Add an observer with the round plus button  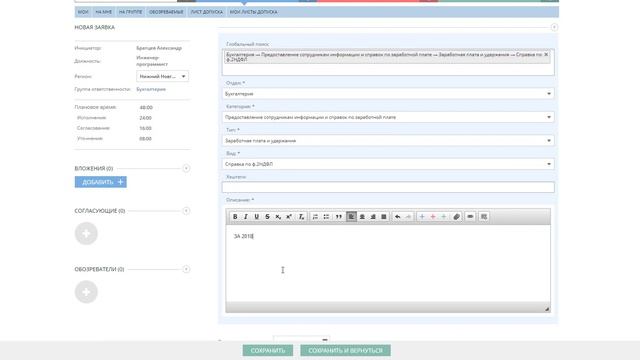[86, 292]
